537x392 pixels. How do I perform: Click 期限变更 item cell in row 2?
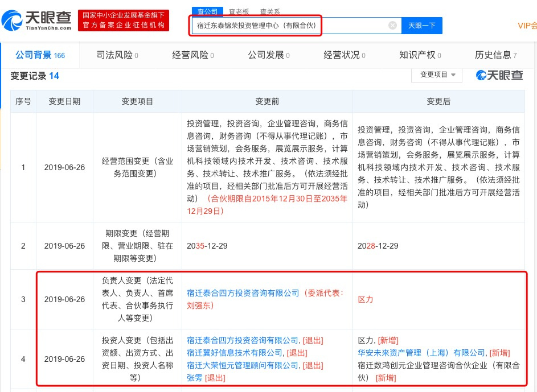(137, 246)
